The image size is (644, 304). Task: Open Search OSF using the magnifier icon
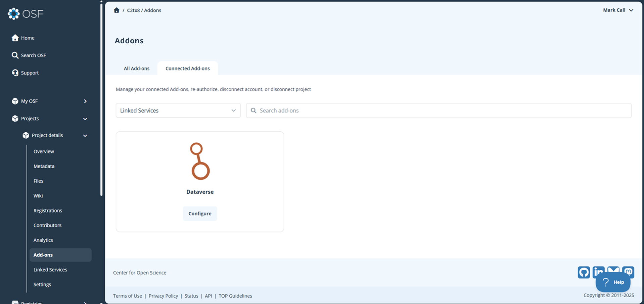coord(15,55)
